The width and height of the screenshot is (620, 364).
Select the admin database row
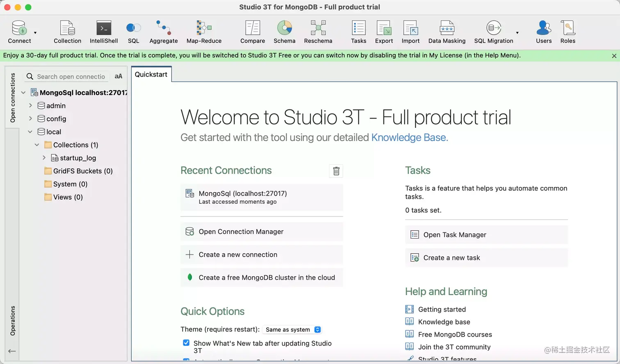pyautogui.click(x=52, y=106)
